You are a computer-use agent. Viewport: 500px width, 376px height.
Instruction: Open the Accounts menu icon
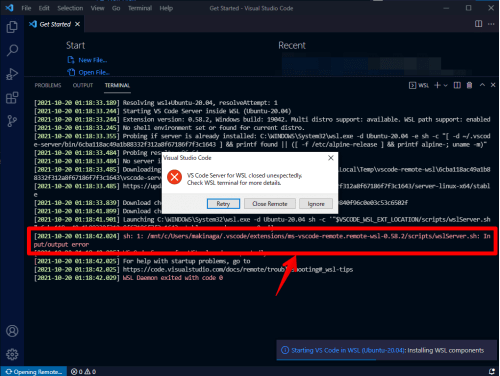pos(12,331)
